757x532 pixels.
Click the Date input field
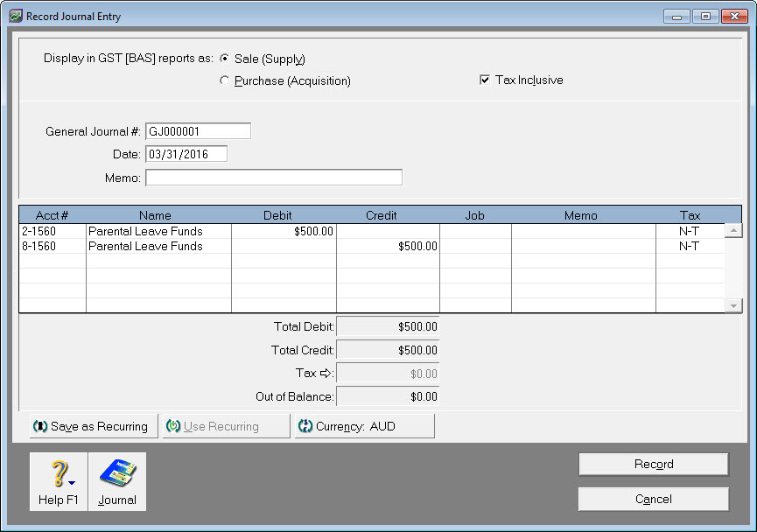[x=186, y=154]
